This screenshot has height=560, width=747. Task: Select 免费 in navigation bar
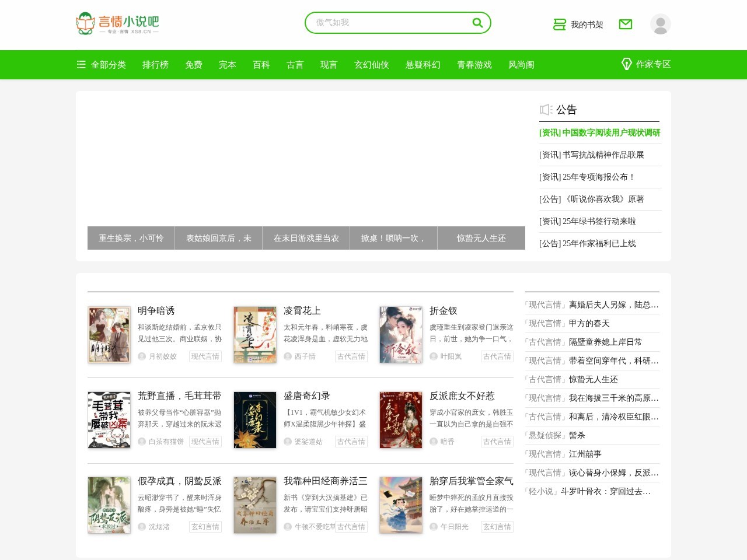point(194,65)
